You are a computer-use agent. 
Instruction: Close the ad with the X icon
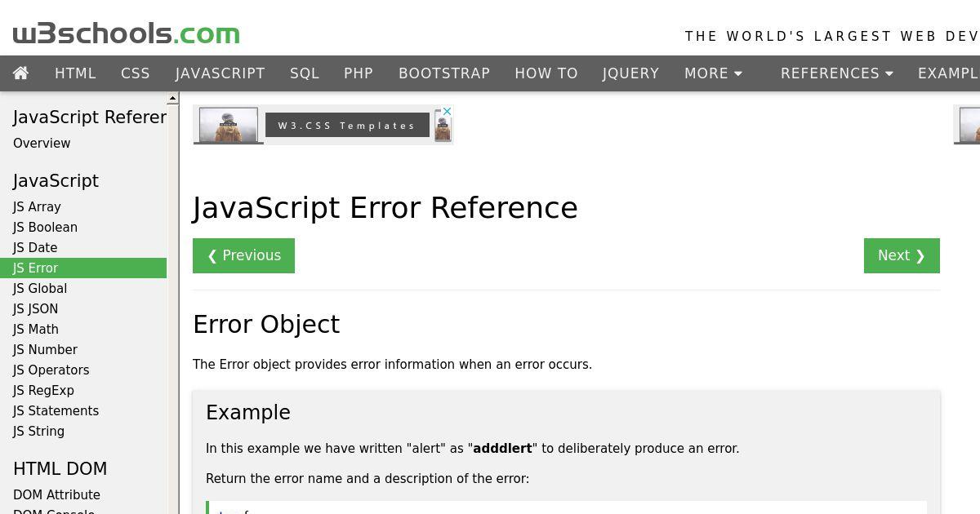tap(447, 111)
